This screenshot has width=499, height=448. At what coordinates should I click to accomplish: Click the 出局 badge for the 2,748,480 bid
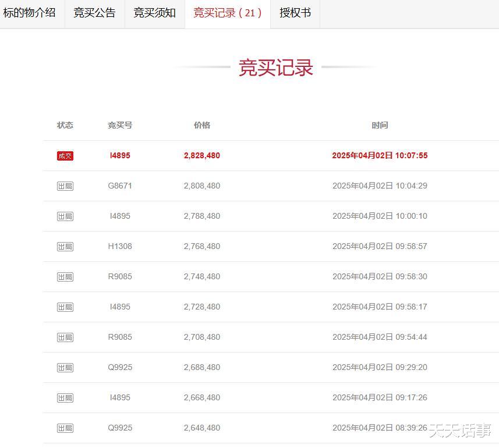tap(65, 276)
